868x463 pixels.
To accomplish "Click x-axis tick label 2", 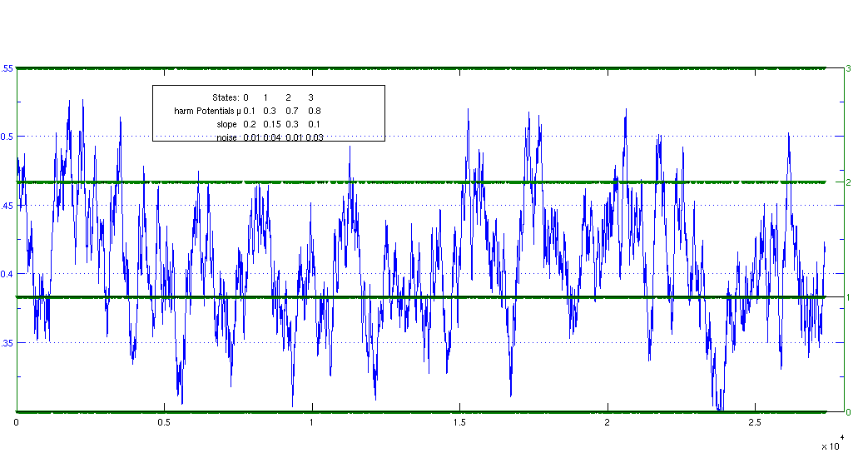I will point(608,422).
